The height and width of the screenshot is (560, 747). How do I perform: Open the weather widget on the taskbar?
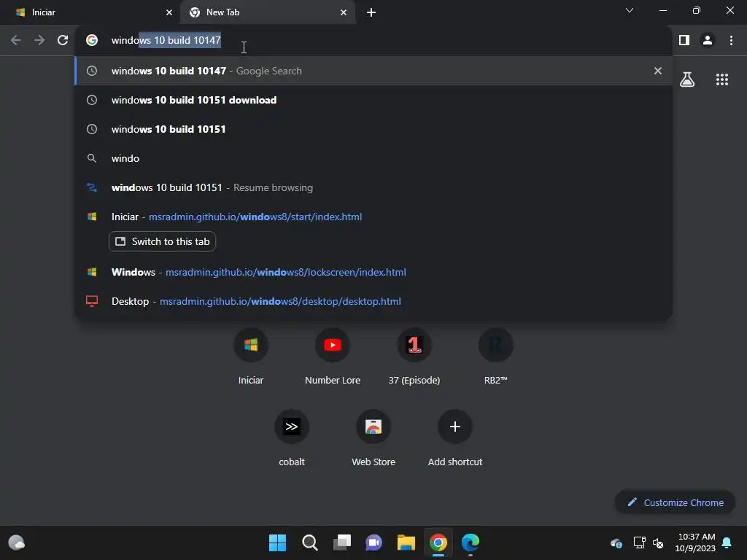pyautogui.click(x=17, y=542)
